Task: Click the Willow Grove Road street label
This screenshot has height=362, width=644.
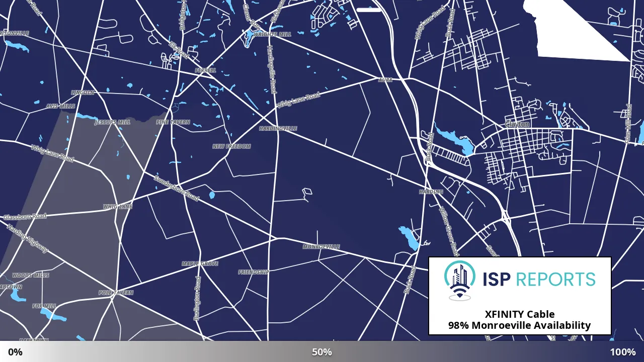Action: point(448,230)
